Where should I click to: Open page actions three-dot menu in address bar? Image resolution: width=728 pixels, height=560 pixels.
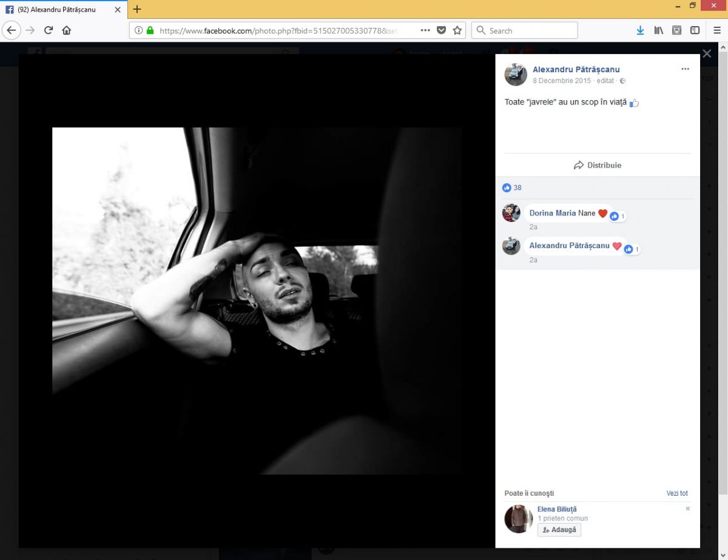pos(425,30)
